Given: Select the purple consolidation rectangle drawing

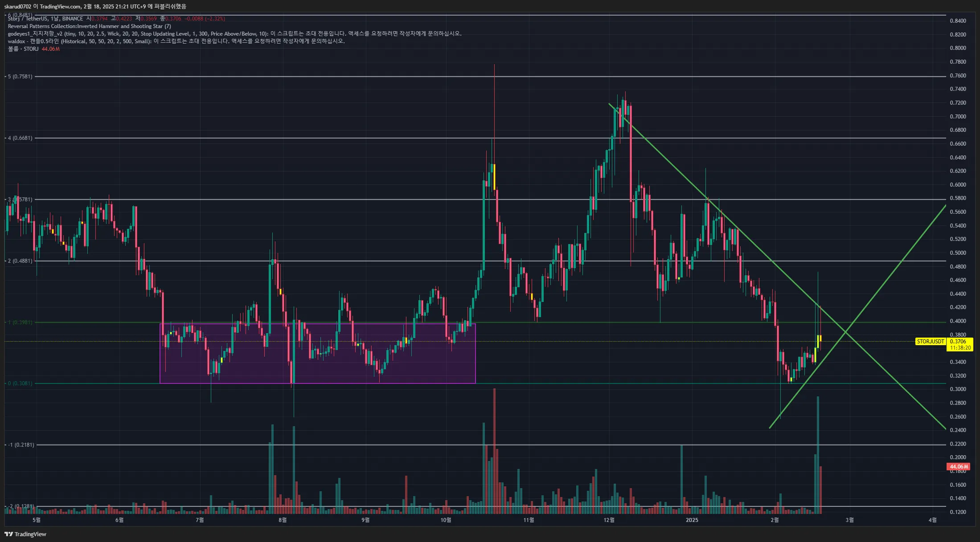Looking at the screenshot, I should 317,353.
